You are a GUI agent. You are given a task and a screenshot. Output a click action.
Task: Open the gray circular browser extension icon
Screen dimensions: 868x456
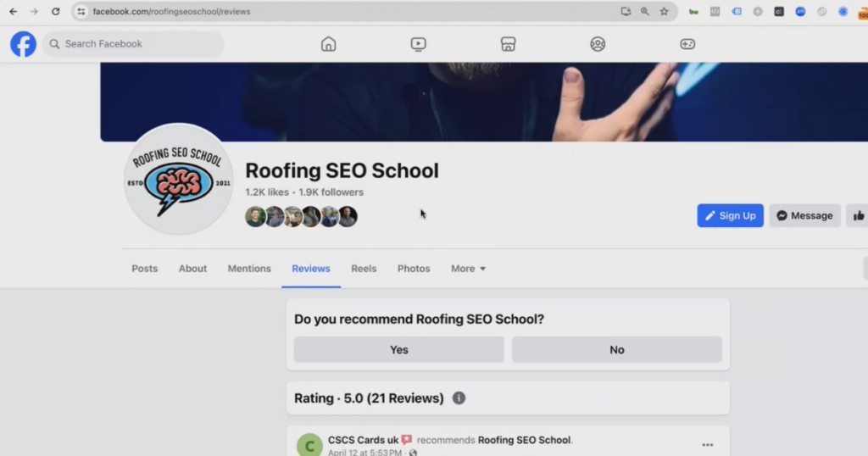(x=758, y=12)
